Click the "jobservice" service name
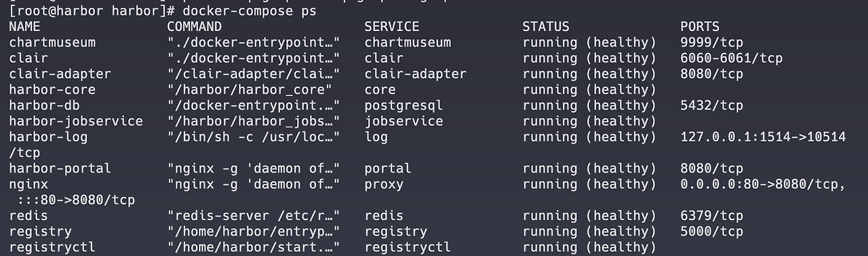The image size is (868, 256). click(x=403, y=121)
